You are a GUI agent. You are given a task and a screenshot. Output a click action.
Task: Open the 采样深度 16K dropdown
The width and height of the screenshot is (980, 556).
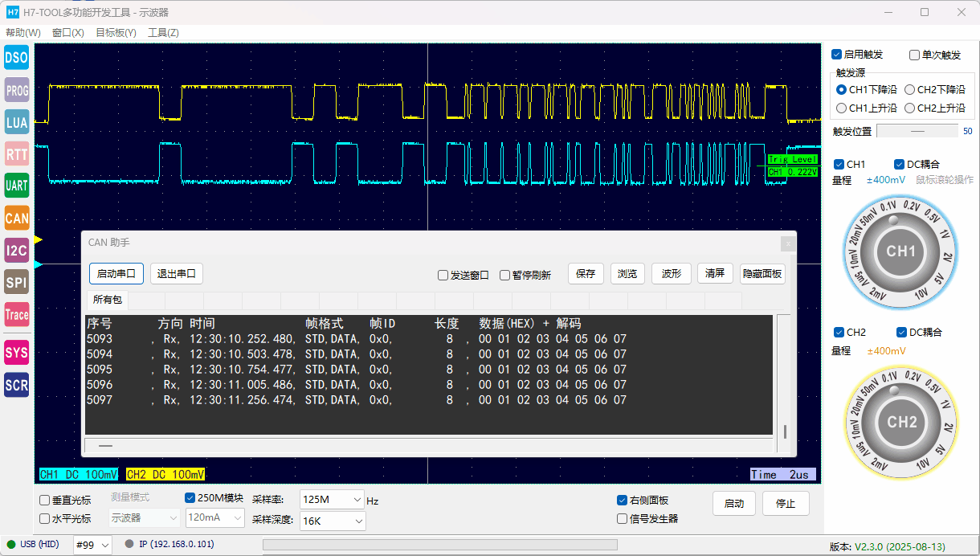coord(332,521)
